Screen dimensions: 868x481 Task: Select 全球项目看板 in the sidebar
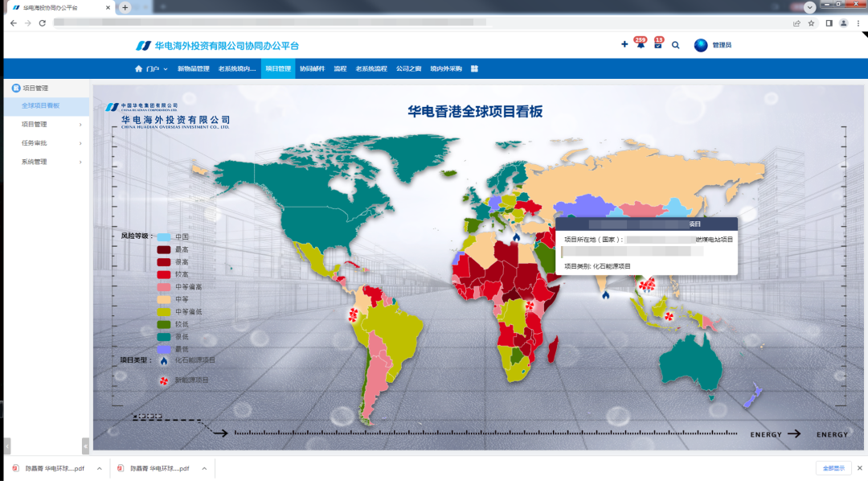[40, 105]
